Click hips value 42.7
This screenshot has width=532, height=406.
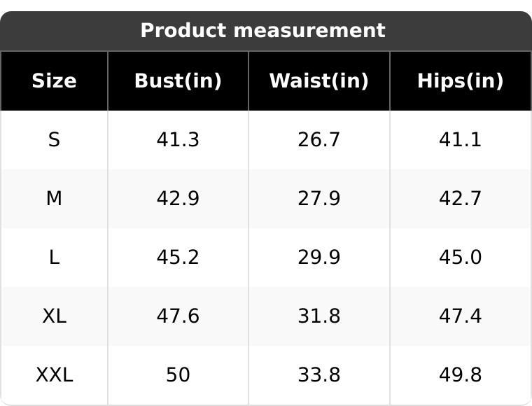click(460, 199)
